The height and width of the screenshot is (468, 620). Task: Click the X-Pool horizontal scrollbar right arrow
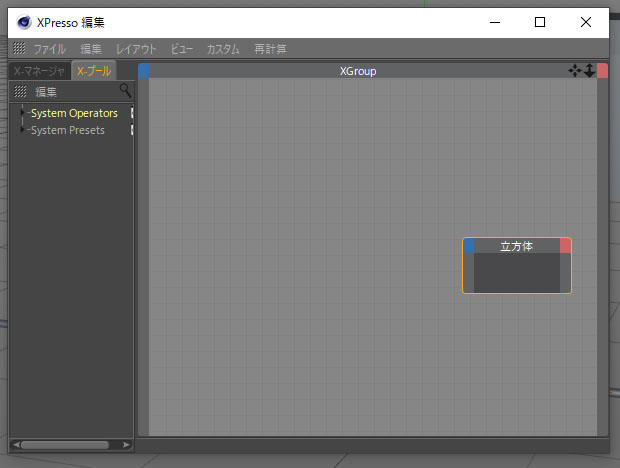(126, 444)
